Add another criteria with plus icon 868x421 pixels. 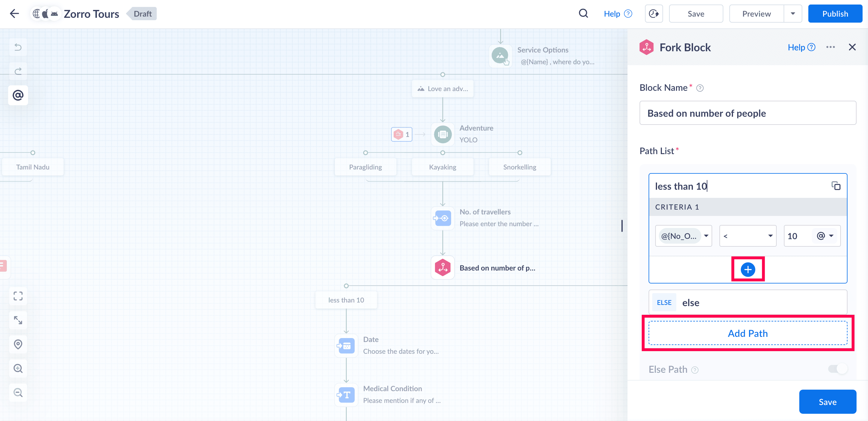point(747,269)
